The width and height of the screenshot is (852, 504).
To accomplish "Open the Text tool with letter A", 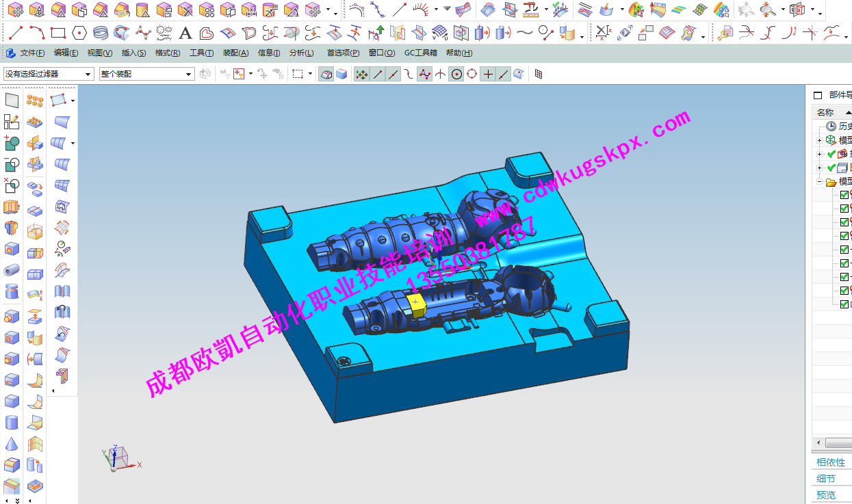I will [x=185, y=33].
